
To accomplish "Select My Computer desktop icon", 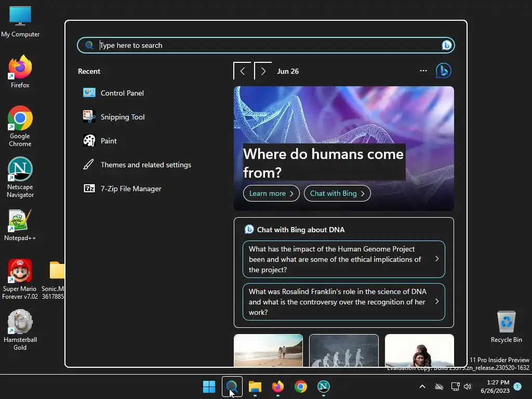I will pos(20,22).
